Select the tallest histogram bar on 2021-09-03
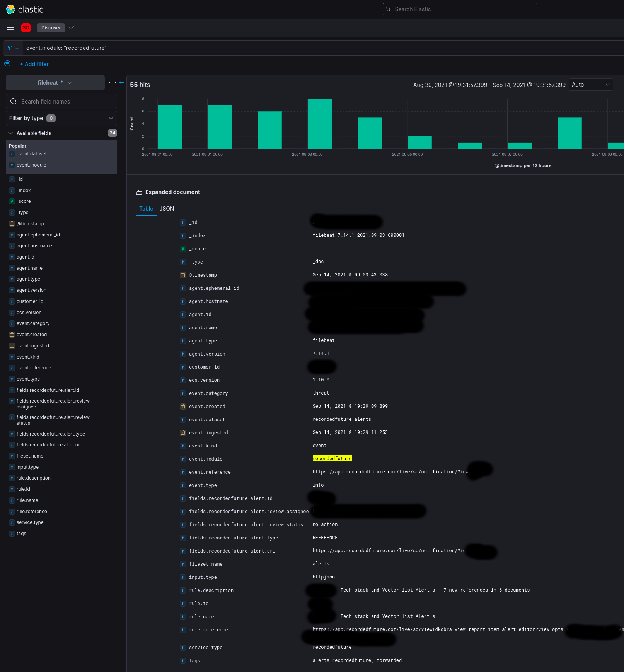The image size is (624, 672). 320,124
